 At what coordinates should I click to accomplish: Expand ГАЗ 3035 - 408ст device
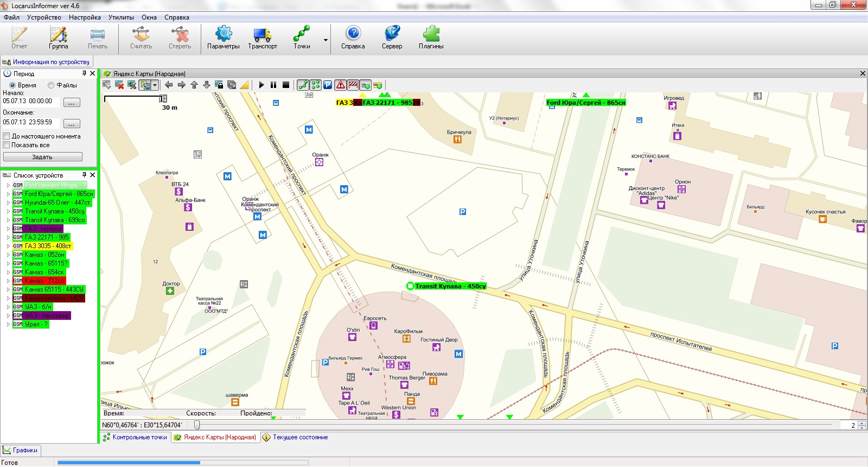pos(8,246)
